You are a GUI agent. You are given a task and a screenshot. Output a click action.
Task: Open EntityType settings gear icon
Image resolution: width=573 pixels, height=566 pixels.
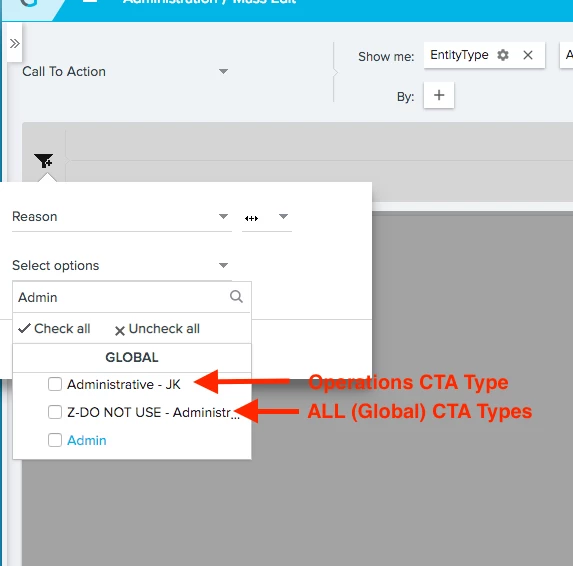pos(503,55)
